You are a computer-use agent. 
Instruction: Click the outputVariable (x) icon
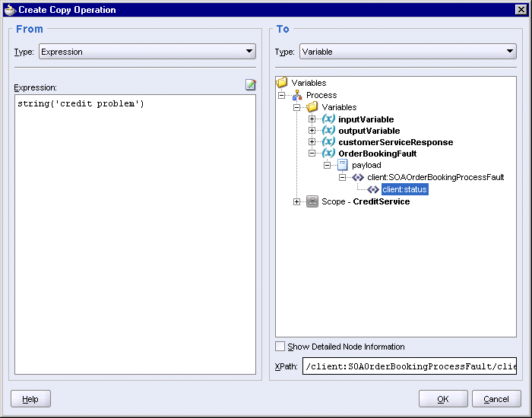pyautogui.click(x=328, y=130)
